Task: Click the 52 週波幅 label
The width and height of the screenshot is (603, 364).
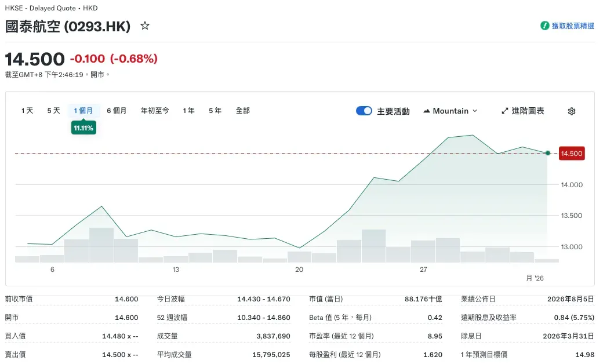Action: coord(172,318)
